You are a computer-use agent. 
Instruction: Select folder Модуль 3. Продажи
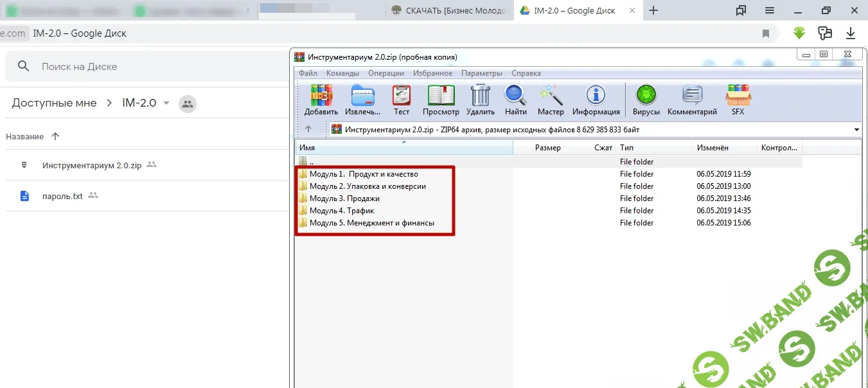tap(344, 198)
